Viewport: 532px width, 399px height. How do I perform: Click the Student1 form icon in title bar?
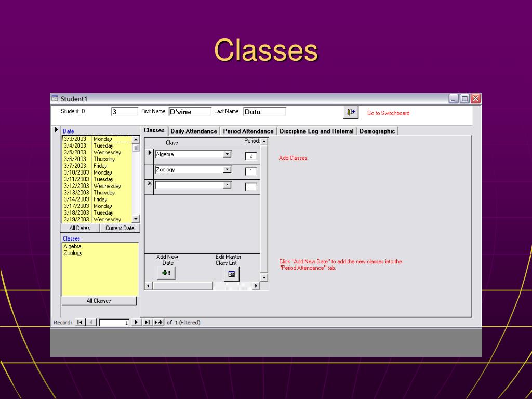[x=55, y=99]
